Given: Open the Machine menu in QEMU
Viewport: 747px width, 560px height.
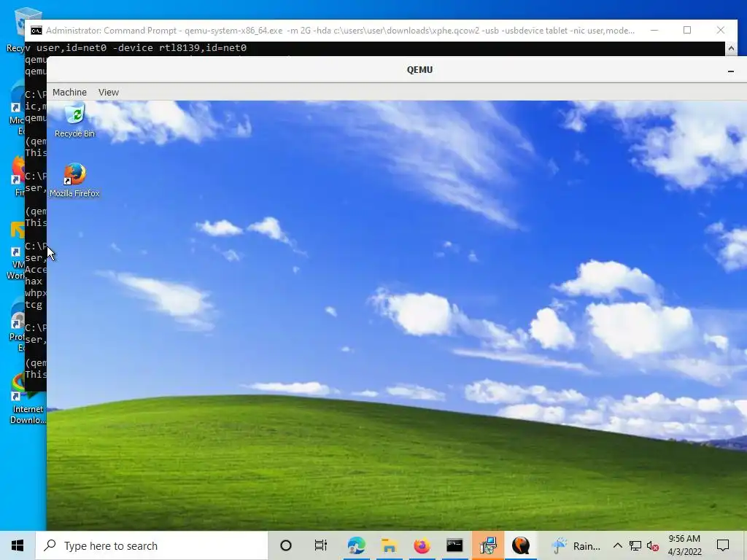Looking at the screenshot, I should (69, 93).
